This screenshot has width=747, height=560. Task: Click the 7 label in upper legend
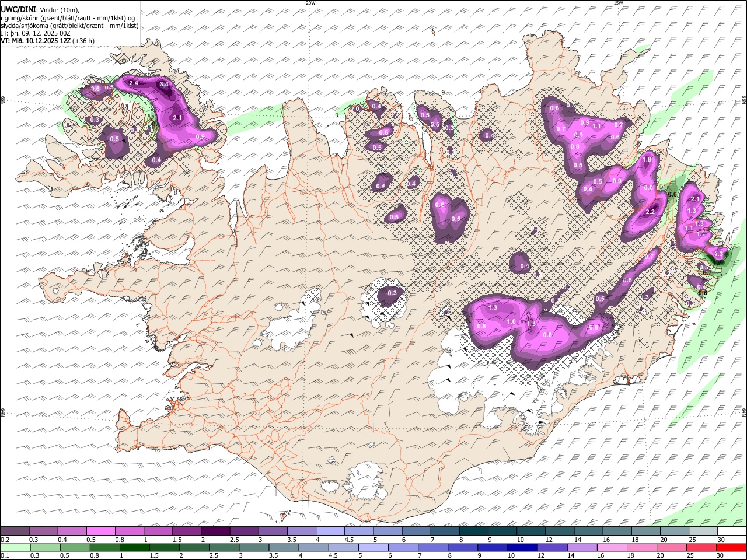[x=434, y=540]
